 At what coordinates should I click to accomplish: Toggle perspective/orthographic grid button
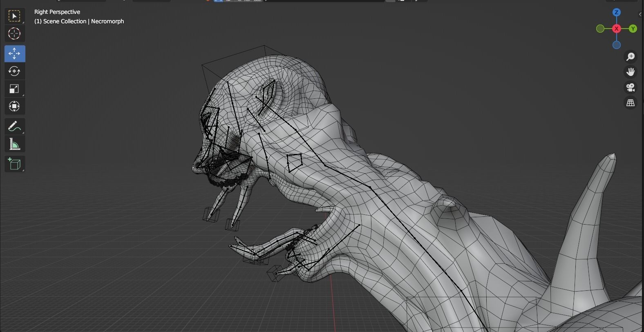631,103
